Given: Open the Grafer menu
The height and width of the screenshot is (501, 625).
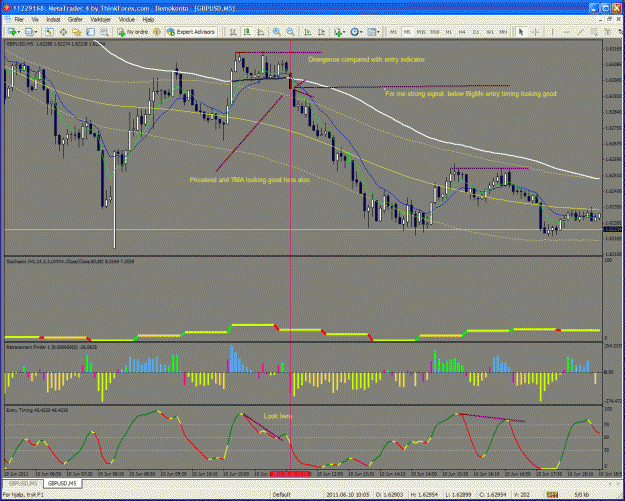Looking at the screenshot, I should [75, 19].
